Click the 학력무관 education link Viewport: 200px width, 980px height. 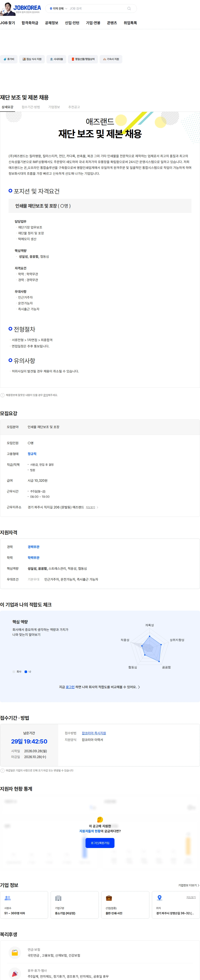(x=34, y=558)
